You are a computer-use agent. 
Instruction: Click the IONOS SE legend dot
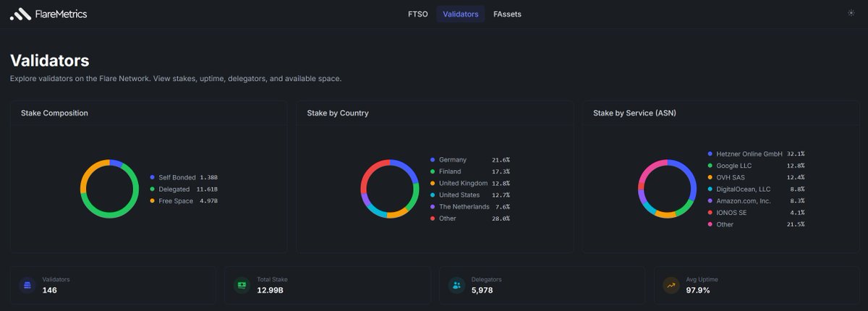click(x=710, y=213)
